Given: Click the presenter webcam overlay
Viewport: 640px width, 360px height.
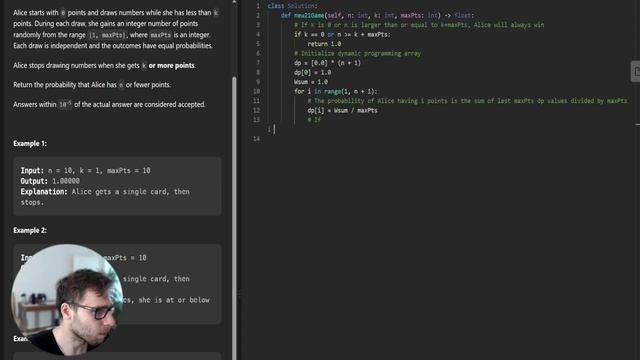Looking at the screenshot, I should (67, 300).
